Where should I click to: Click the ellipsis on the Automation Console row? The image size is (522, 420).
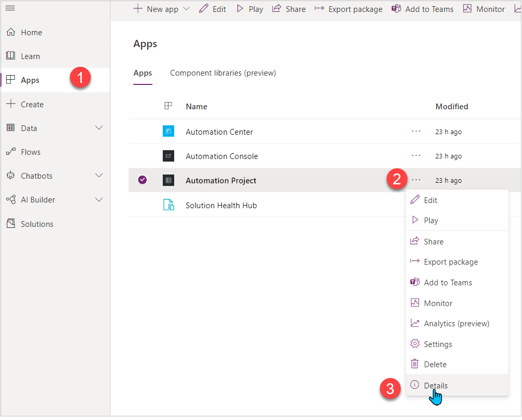pos(416,156)
